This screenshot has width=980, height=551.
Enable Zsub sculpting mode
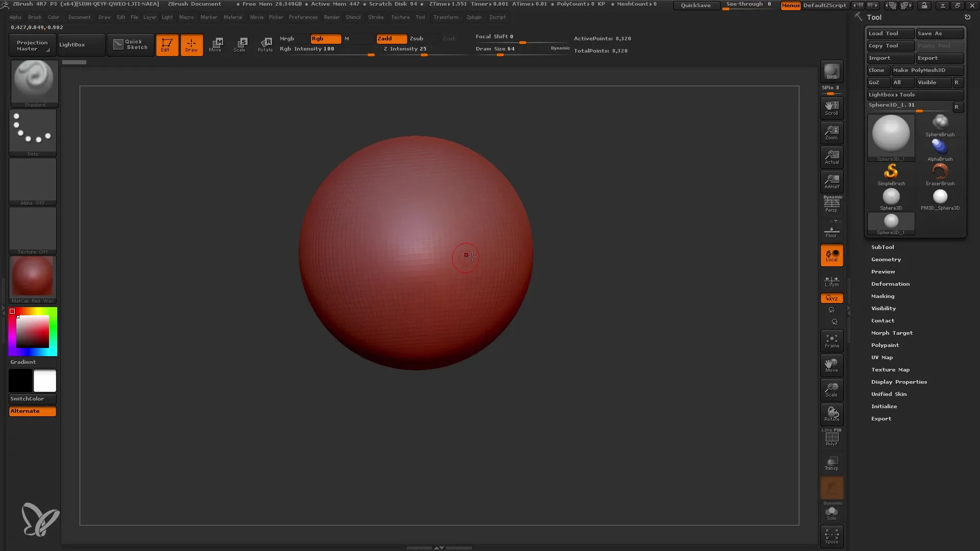pyautogui.click(x=423, y=39)
